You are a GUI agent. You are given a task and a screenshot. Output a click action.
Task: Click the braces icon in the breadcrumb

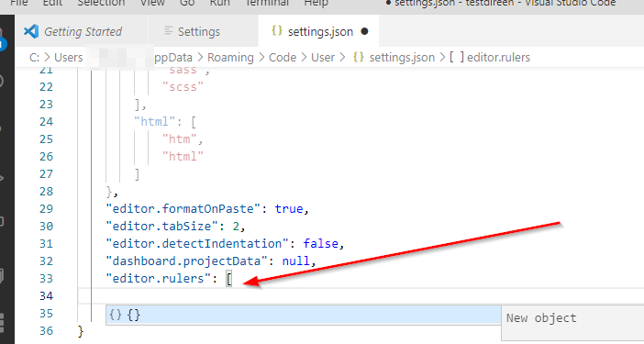(358, 57)
